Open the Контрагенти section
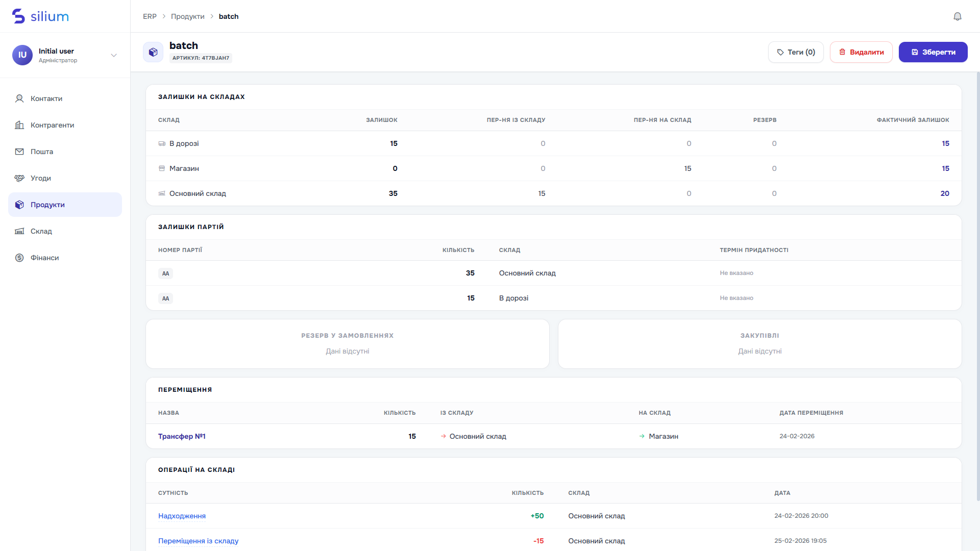 pyautogui.click(x=65, y=125)
